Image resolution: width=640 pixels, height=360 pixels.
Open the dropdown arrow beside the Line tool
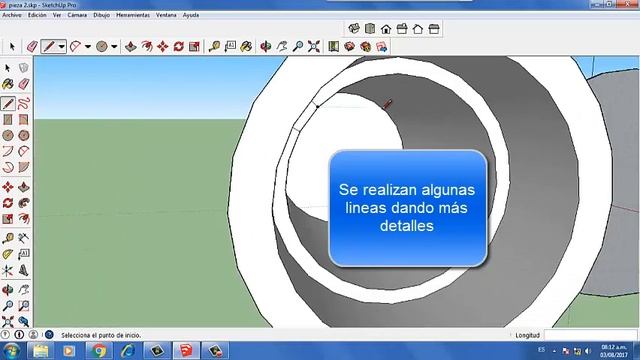coord(62,47)
